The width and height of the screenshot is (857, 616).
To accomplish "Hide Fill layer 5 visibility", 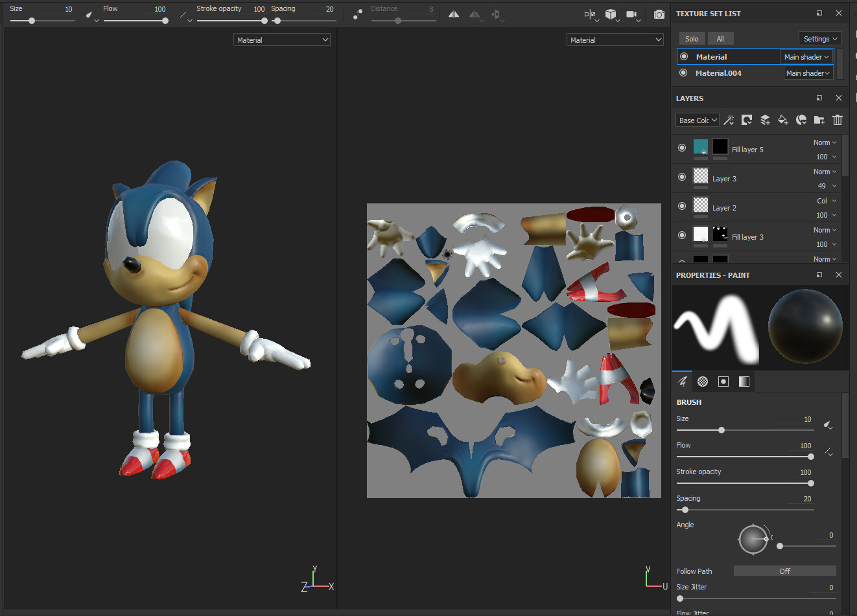I will point(682,148).
